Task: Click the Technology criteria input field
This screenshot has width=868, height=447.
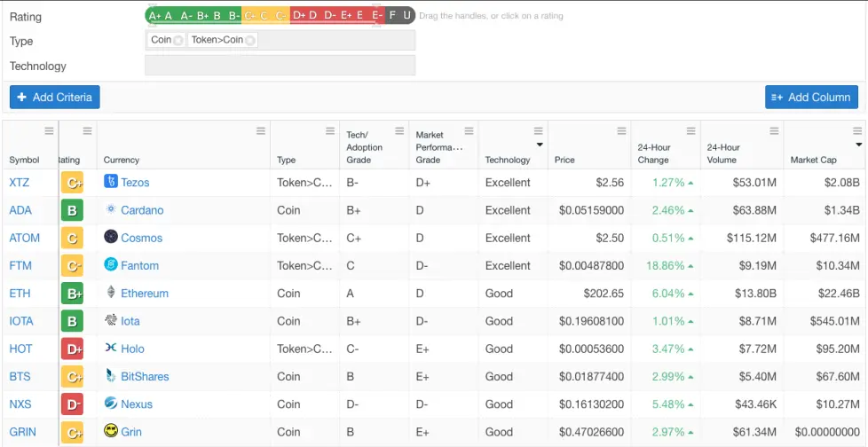Action: [x=280, y=66]
